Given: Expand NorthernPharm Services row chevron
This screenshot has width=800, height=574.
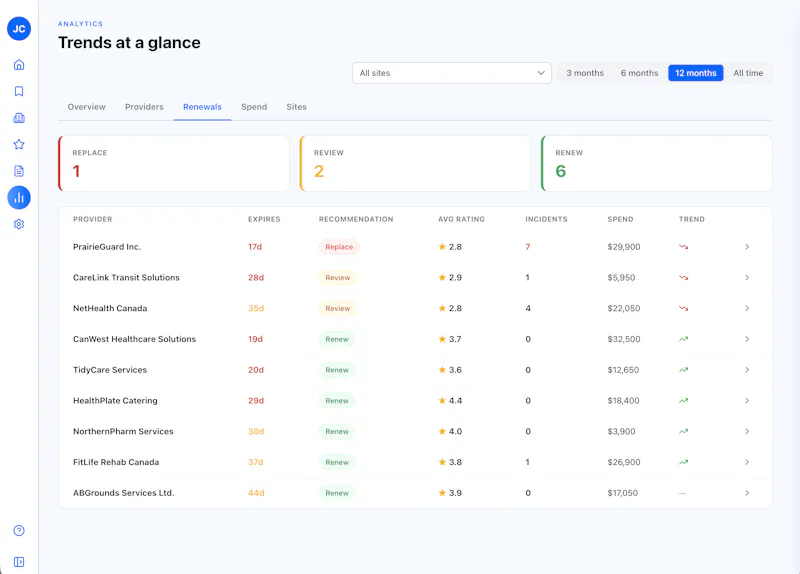Looking at the screenshot, I should coord(747,431).
